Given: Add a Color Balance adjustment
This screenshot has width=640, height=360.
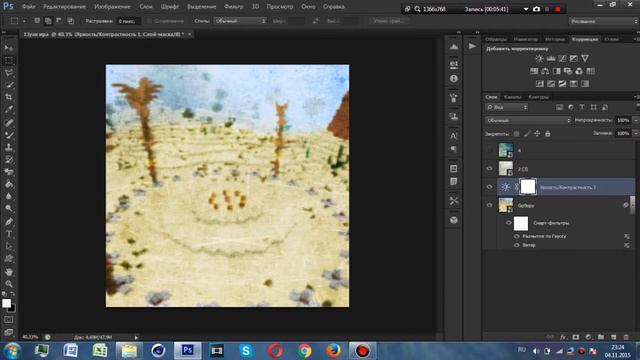Looking at the screenshot, I should (545, 71).
